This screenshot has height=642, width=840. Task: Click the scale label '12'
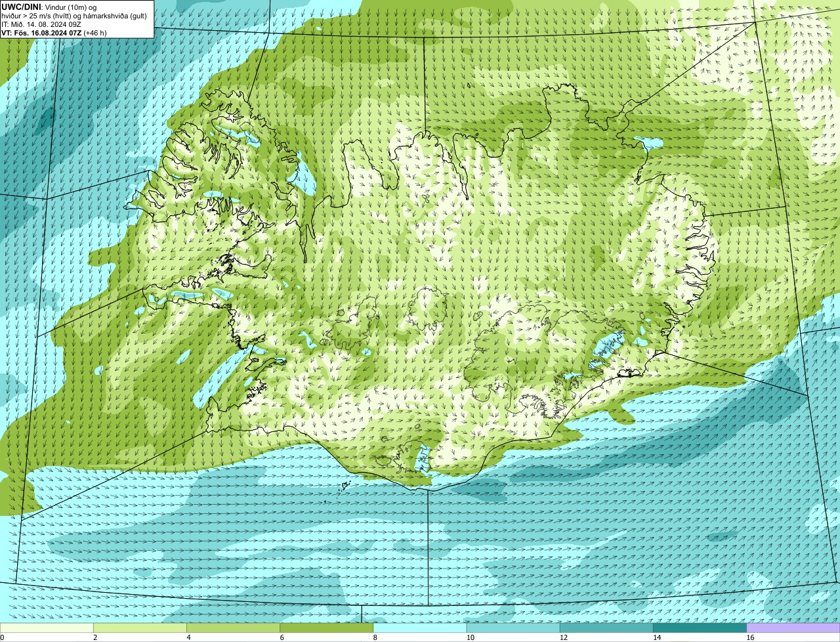click(564, 637)
